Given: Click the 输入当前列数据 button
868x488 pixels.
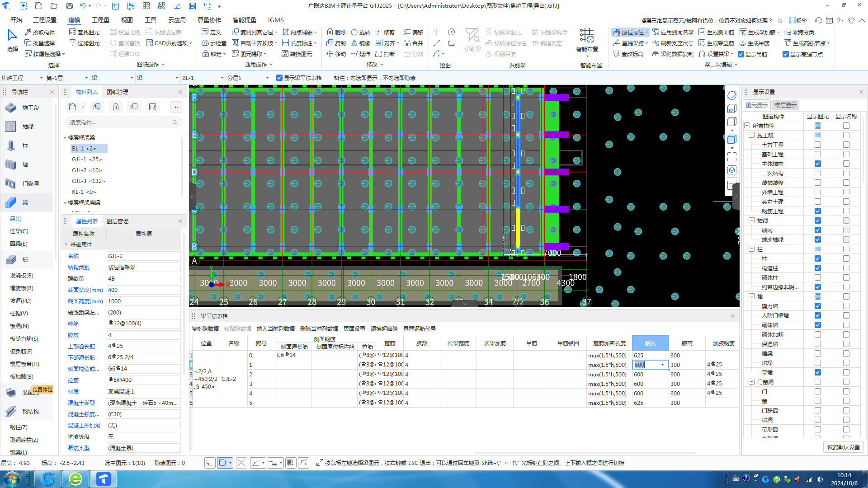Looking at the screenshot, I should [275, 328].
